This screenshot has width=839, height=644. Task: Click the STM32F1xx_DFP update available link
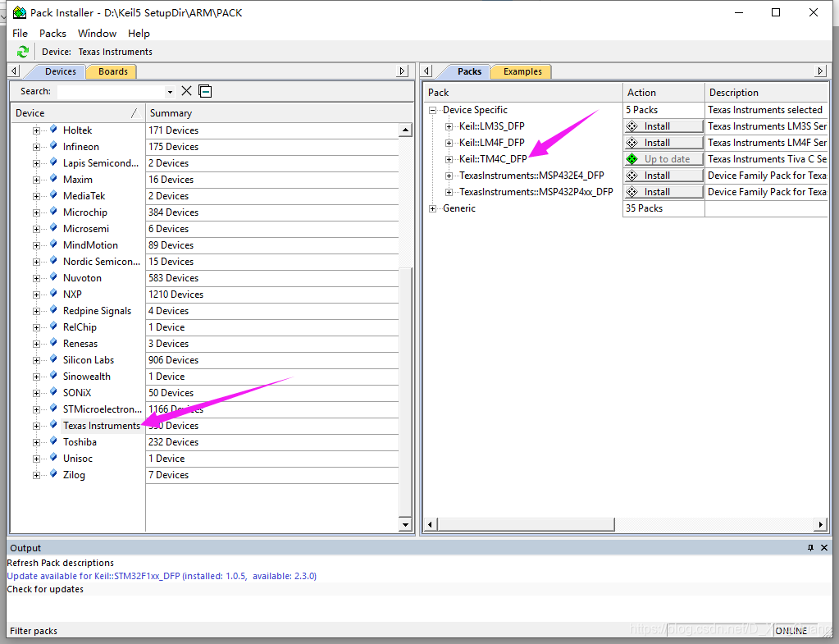[162, 576]
